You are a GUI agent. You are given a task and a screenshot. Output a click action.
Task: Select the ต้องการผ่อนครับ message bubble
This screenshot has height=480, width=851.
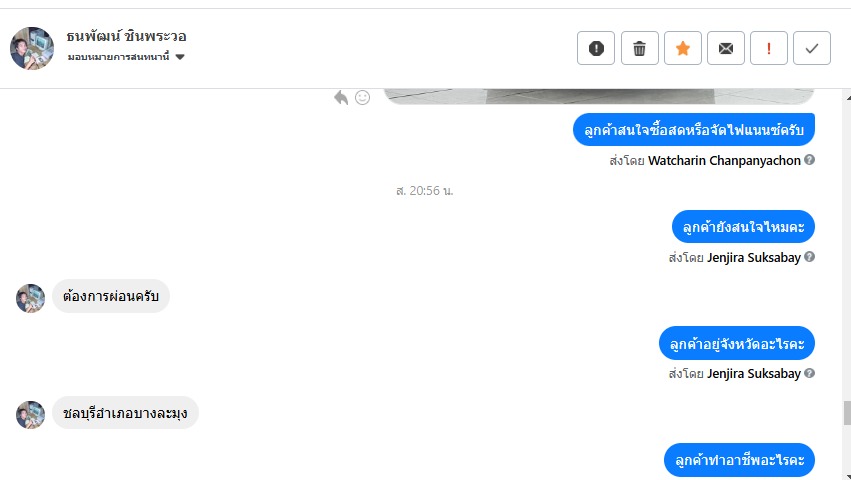tap(111, 296)
